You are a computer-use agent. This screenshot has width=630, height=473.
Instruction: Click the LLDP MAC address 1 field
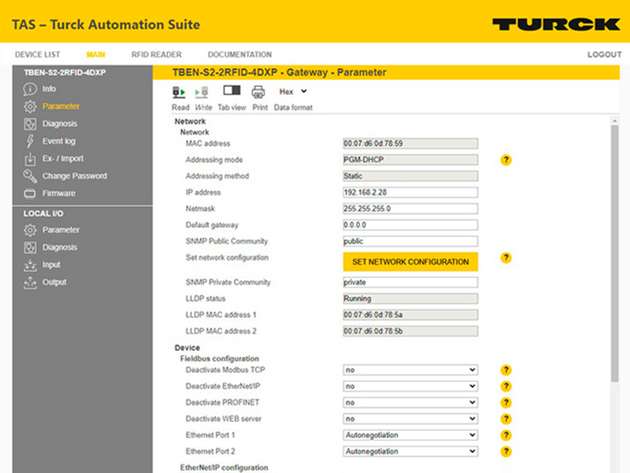click(x=410, y=315)
